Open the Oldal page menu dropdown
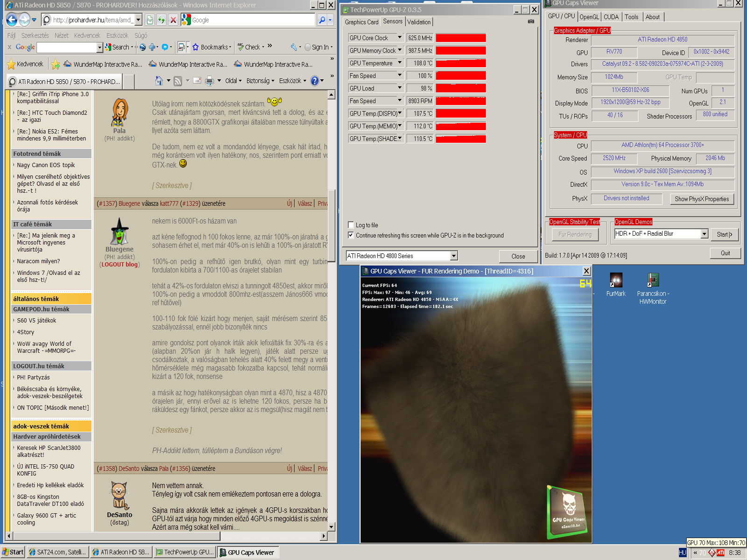This screenshot has width=747, height=560. pos(233,81)
